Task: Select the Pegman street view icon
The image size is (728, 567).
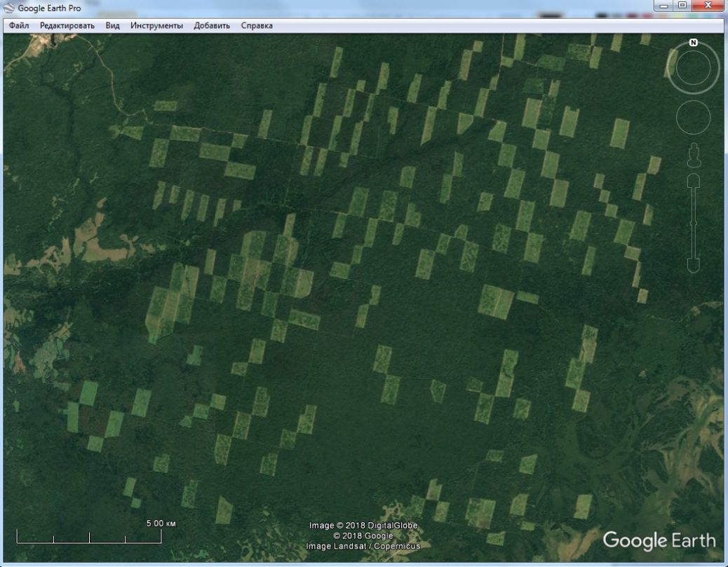Action: (x=693, y=155)
